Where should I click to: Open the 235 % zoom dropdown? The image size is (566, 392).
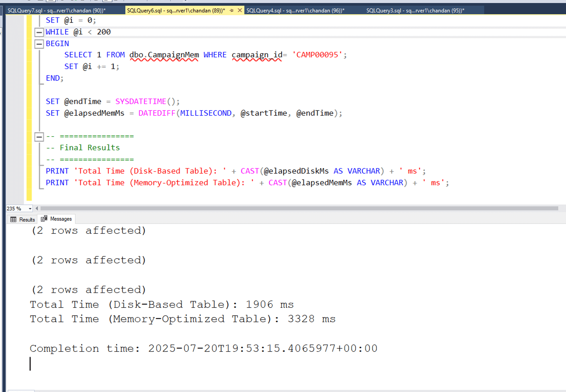tap(30, 209)
